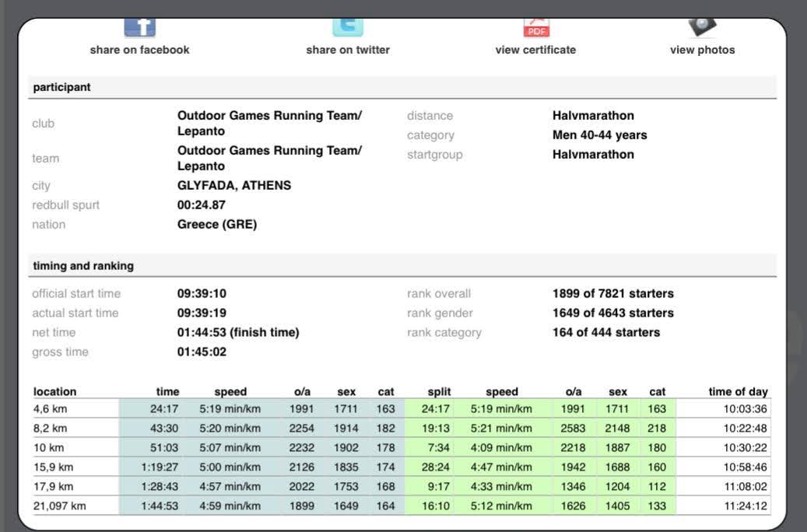Click the split speed '4:33 min/km'

pos(501,486)
